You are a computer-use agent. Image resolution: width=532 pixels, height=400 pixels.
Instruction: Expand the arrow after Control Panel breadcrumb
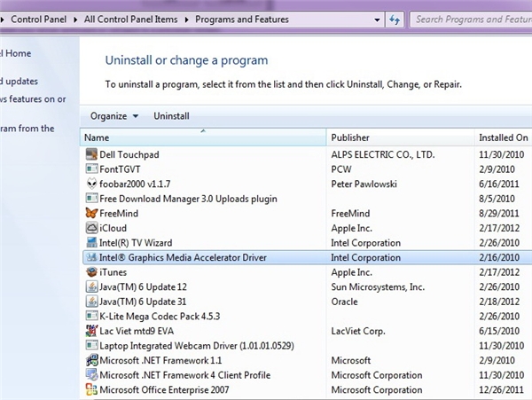[x=75, y=20]
